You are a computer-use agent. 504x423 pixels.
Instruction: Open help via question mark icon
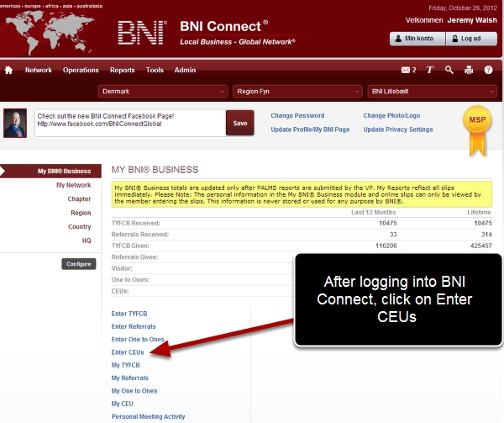[x=489, y=71]
